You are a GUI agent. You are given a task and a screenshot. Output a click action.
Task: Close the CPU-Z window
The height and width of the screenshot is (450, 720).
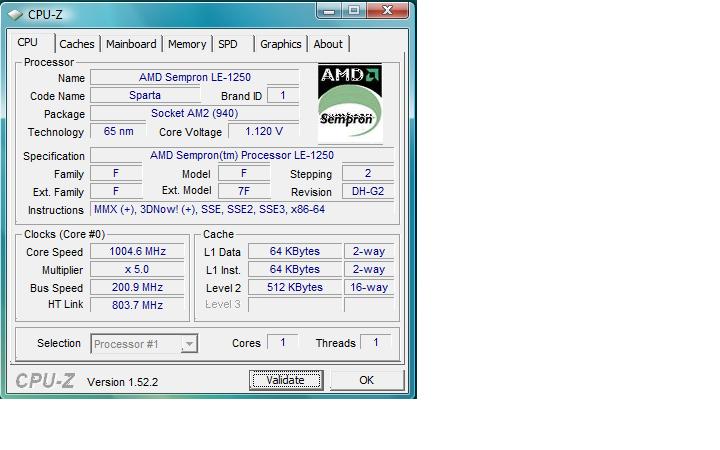point(388,10)
